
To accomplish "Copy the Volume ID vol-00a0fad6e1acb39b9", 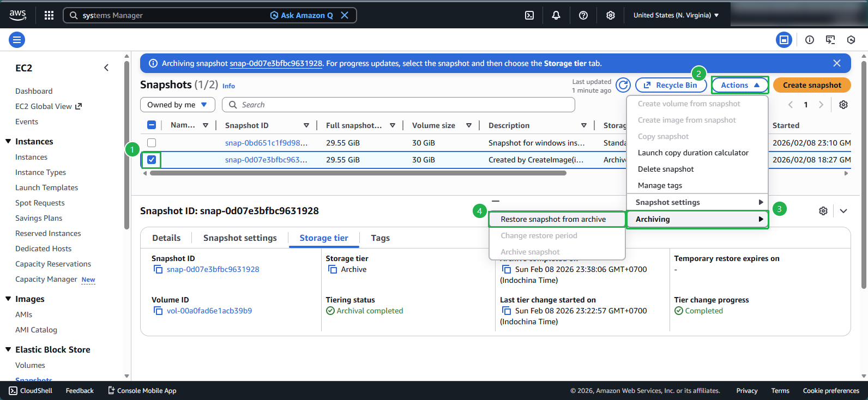I will click(x=158, y=311).
